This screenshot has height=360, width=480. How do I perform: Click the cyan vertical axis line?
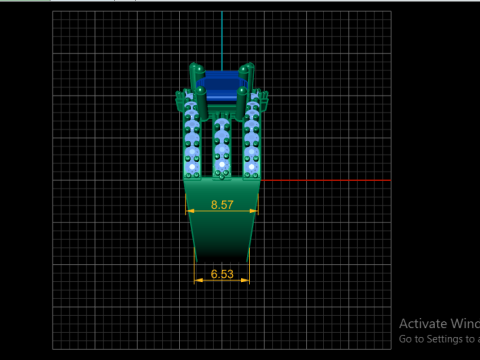[x=222, y=41]
